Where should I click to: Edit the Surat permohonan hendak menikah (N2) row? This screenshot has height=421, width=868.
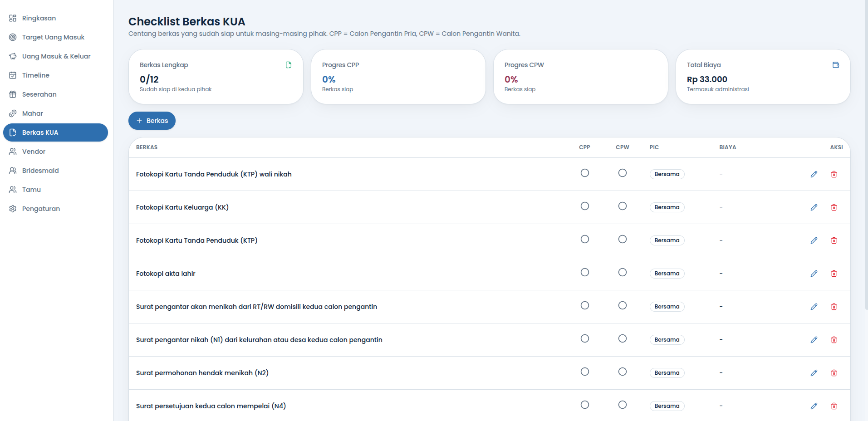[814, 373]
